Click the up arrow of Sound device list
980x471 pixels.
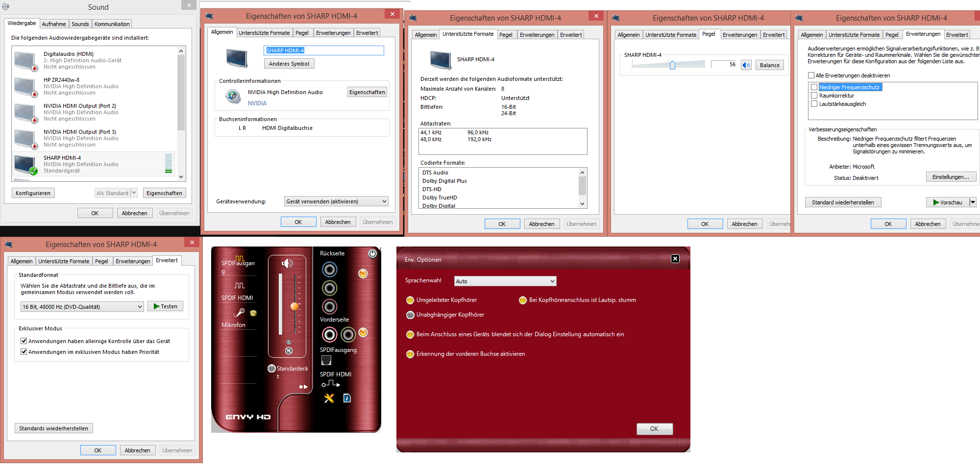click(x=181, y=51)
